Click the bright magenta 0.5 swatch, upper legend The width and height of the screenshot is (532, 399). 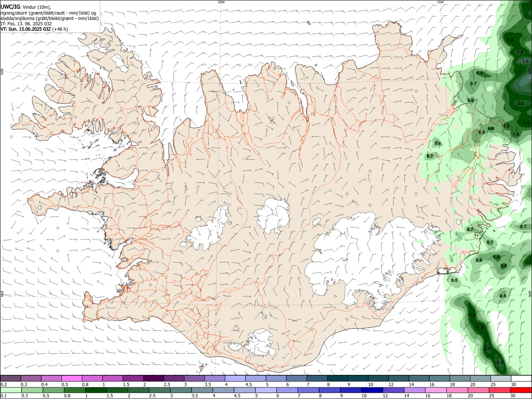click(x=71, y=378)
